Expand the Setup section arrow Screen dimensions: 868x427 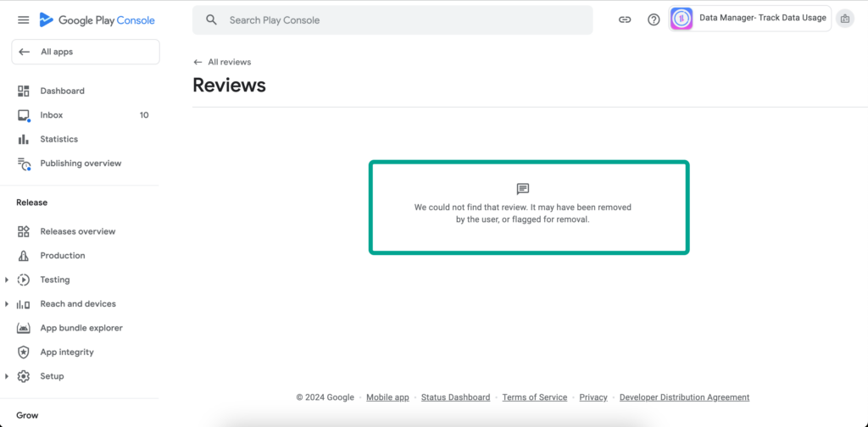[x=7, y=376]
